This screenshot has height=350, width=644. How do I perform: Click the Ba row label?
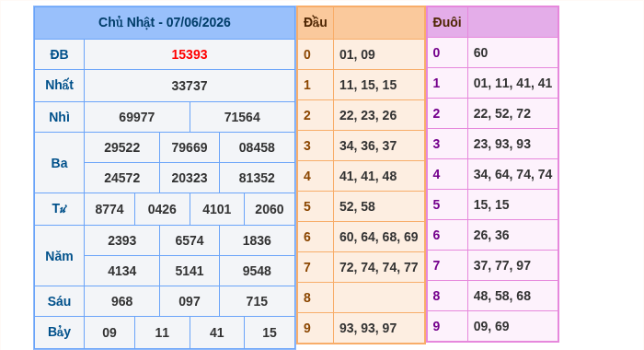pyautogui.click(x=59, y=163)
